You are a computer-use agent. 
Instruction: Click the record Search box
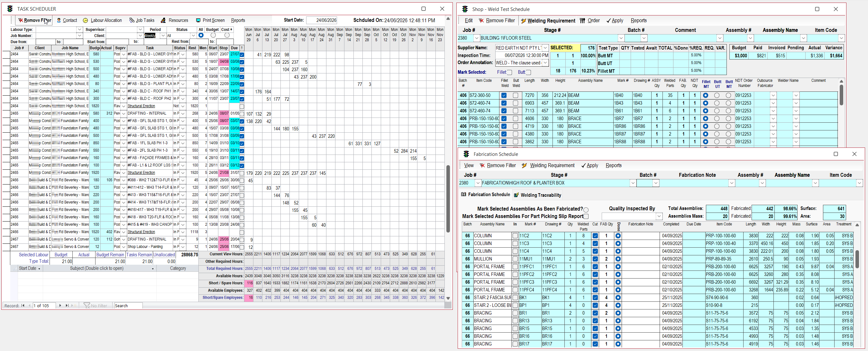(128, 306)
